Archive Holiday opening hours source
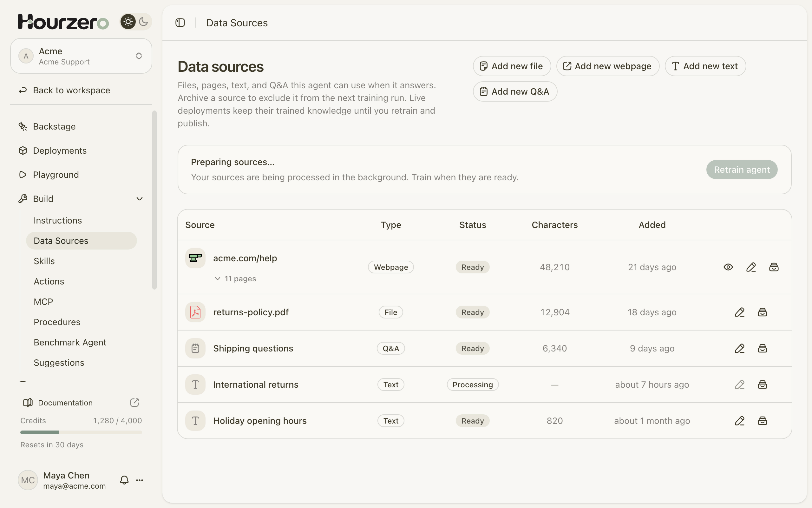Screen dimensions: 812x508 762,421
